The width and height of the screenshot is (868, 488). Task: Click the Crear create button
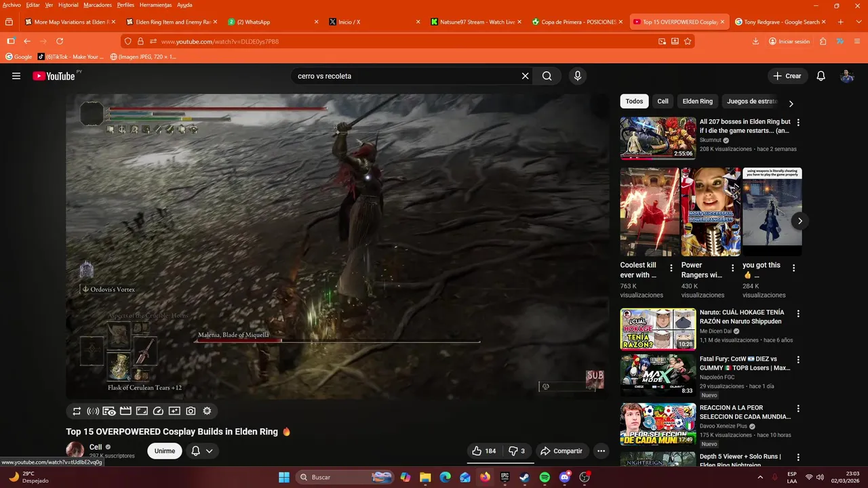(788, 76)
